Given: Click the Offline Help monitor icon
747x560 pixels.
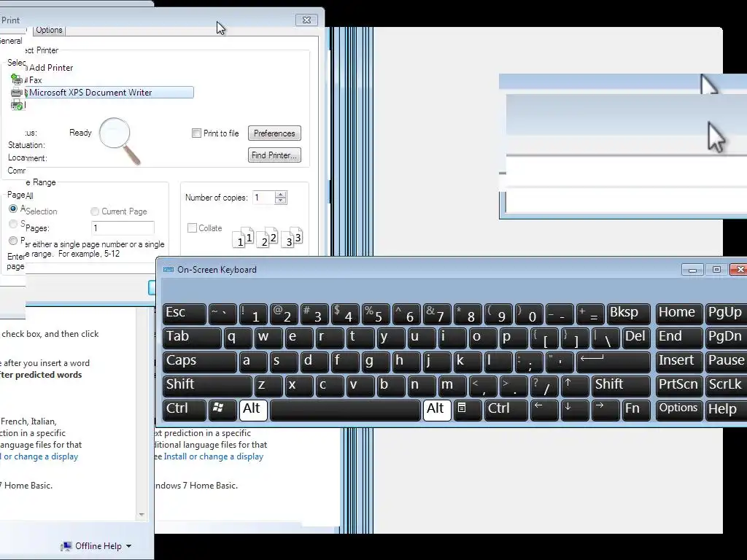Looking at the screenshot, I should pos(66,546).
